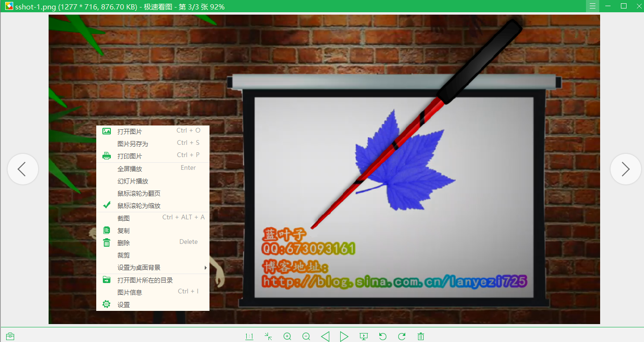
Task: Go to next image via bottom triangle
Action: pyautogui.click(x=344, y=336)
